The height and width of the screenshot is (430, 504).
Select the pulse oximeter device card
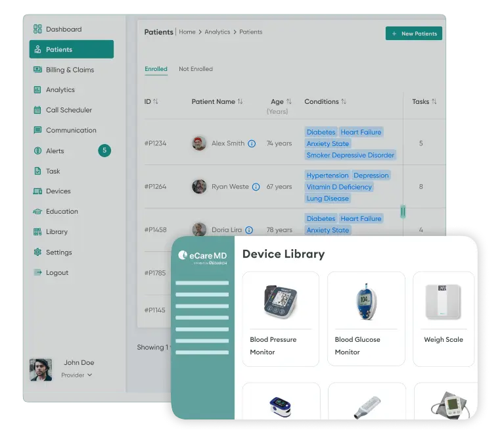tap(281, 400)
